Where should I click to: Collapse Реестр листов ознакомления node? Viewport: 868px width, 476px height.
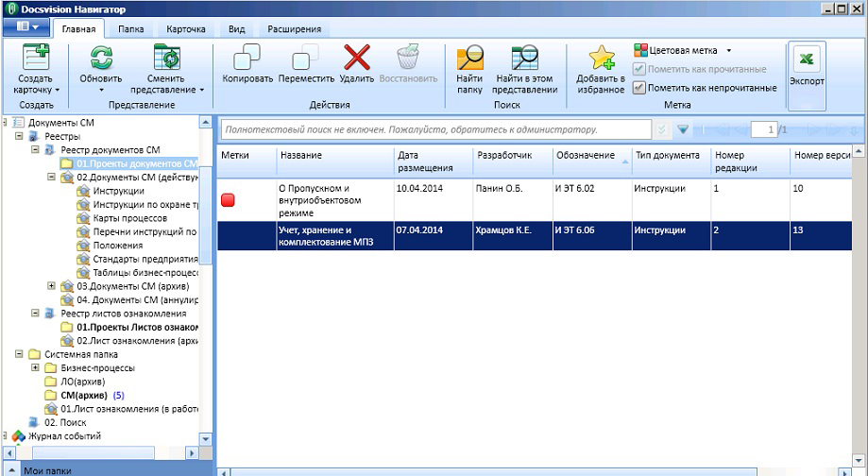tap(36, 314)
